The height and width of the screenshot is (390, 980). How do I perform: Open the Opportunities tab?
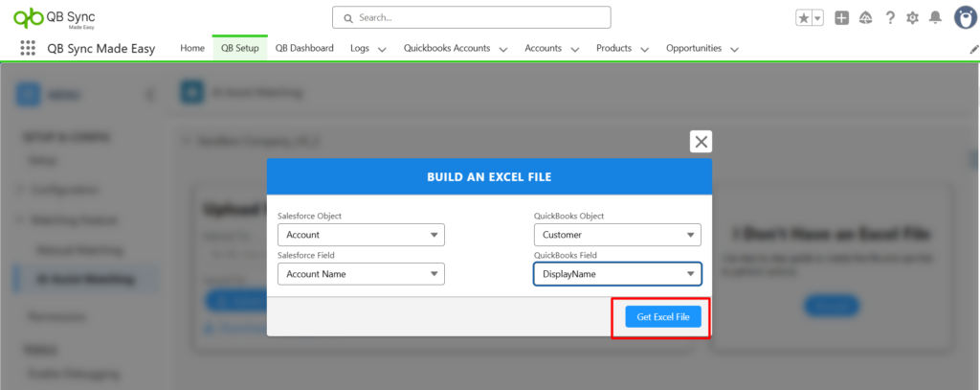pyautogui.click(x=694, y=48)
